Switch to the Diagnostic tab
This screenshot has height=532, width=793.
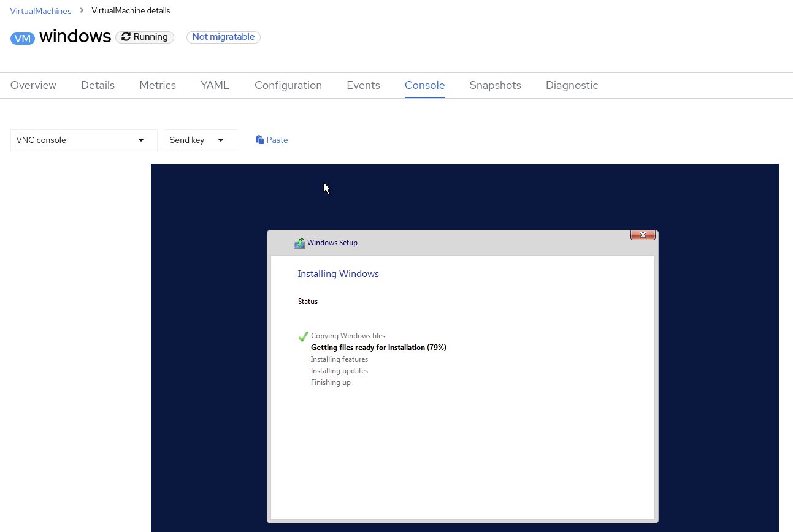click(572, 85)
